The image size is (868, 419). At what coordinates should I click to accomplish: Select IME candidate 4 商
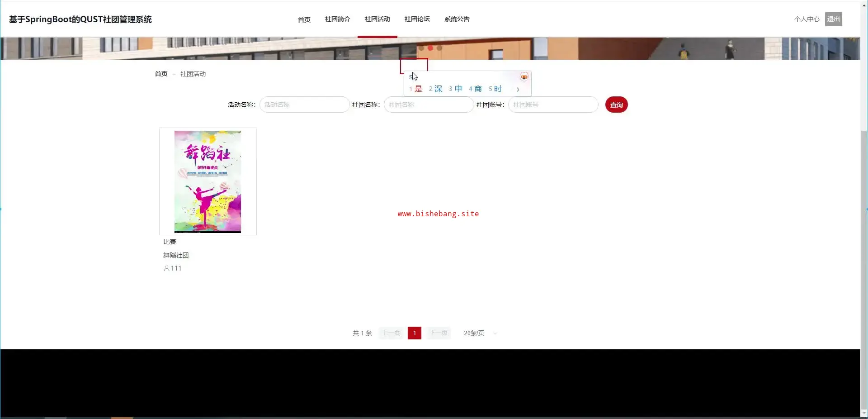475,89
